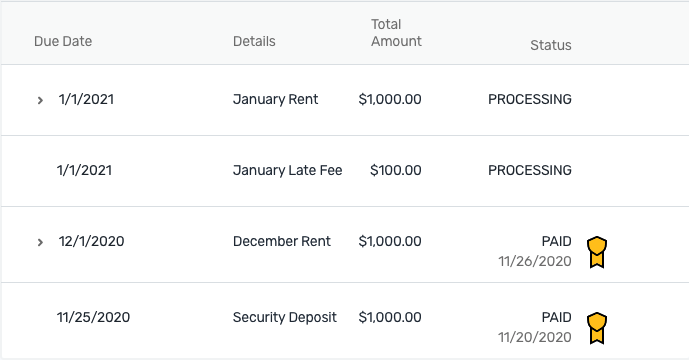689x360 pixels.
Task: Select the December Rent details text
Action: [x=282, y=241]
